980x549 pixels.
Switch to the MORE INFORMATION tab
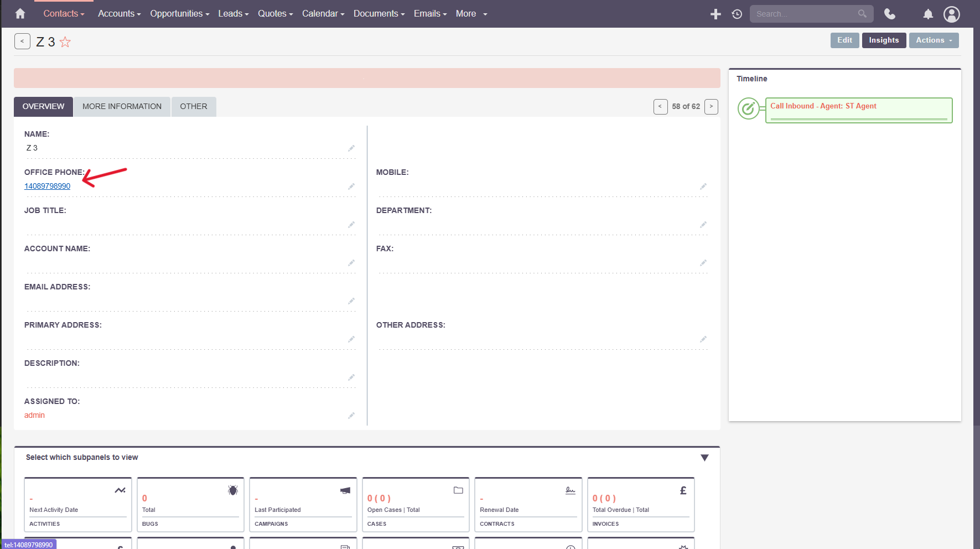[122, 106]
